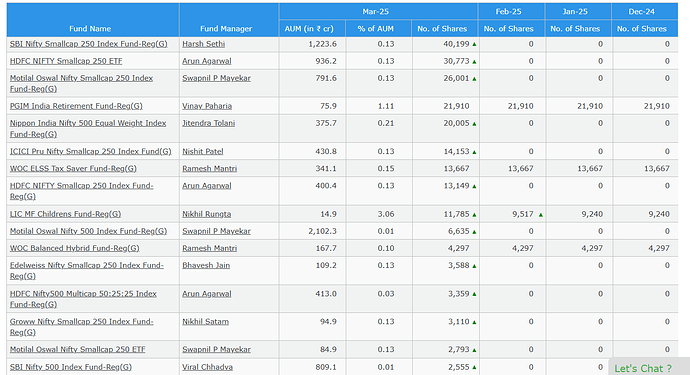This screenshot has height=375, width=690.
Task: Click green up arrow next to 6,635
Action: tap(474, 232)
